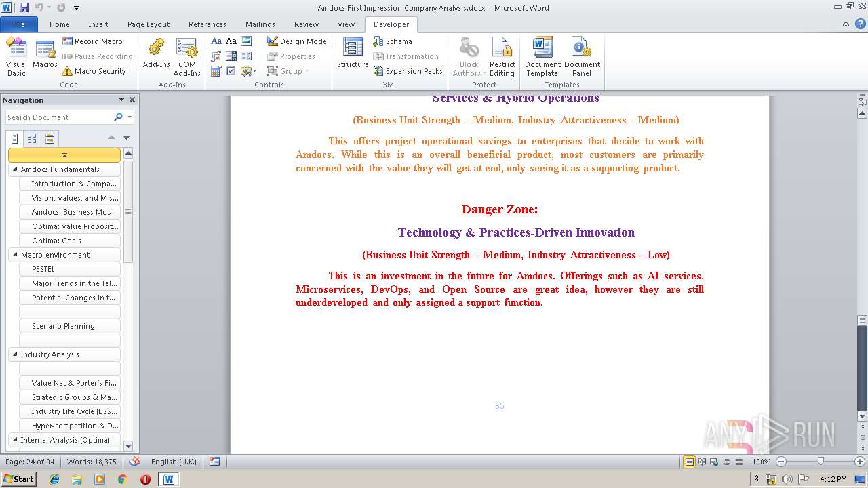Browse pages thumbnails tab in Navigation

click(32, 138)
